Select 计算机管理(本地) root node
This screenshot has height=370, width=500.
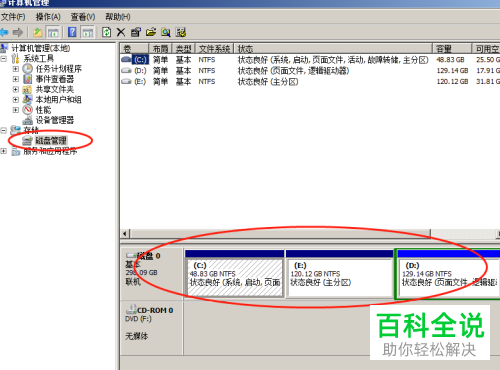tap(41, 48)
